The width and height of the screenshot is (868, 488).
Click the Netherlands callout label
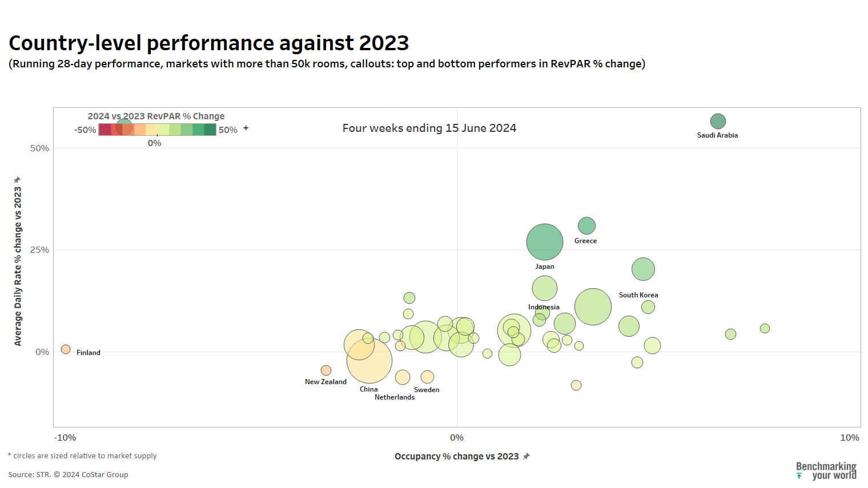395,397
